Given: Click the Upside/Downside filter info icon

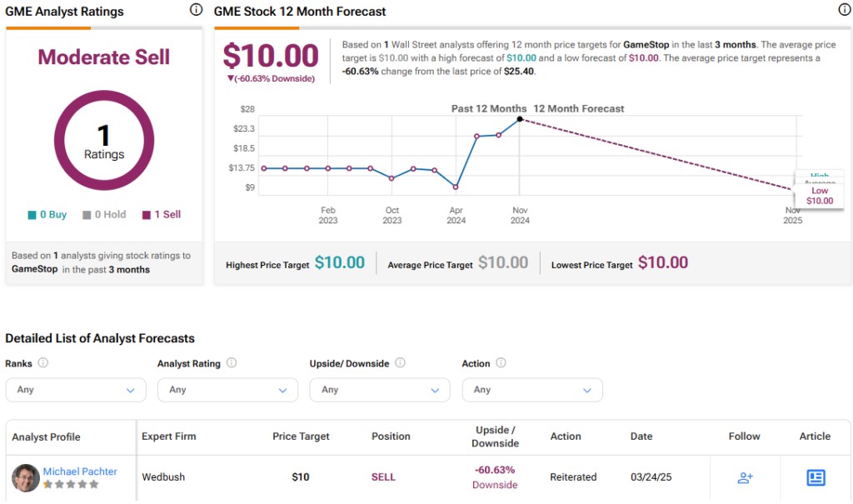Looking at the screenshot, I should pos(400,363).
